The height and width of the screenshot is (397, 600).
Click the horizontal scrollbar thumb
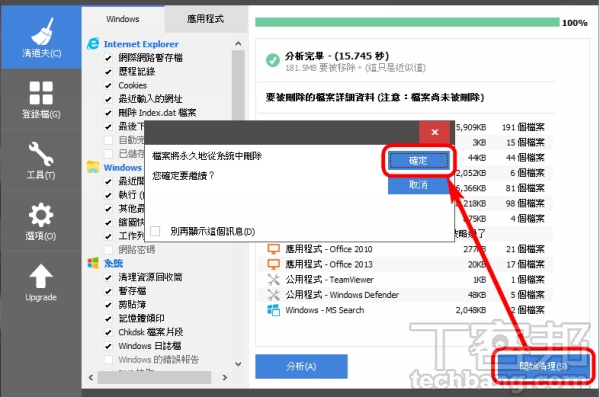[154, 377]
